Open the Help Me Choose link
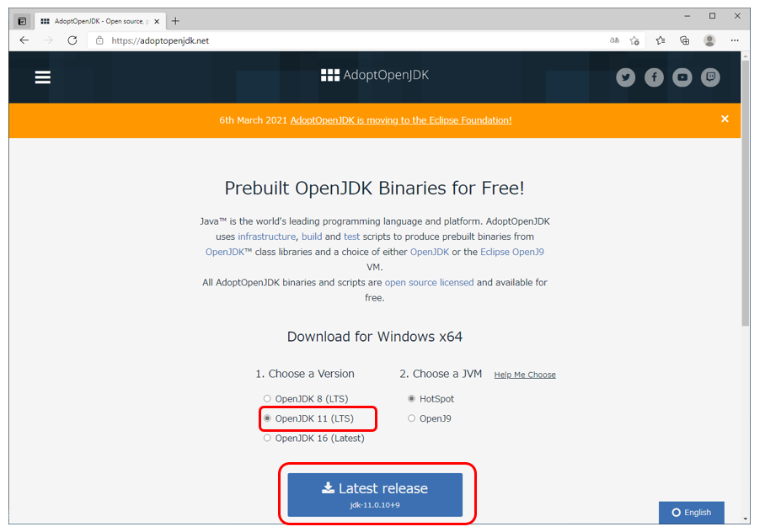Viewport: 765px width, 532px height. (x=525, y=375)
